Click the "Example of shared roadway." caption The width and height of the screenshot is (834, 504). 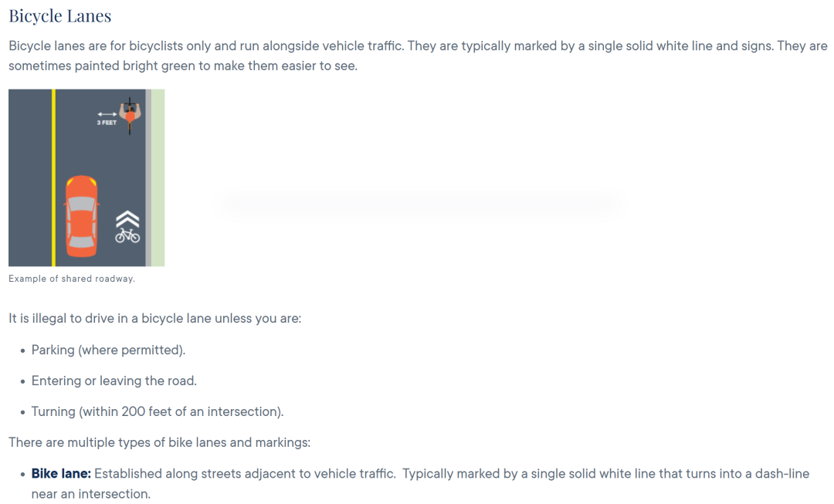click(x=72, y=279)
